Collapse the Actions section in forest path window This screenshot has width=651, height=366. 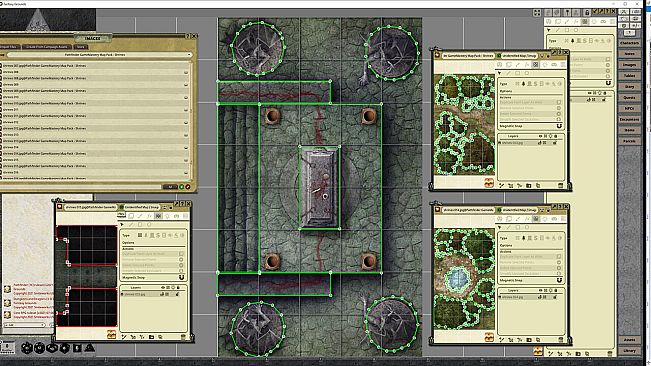(x=506, y=97)
